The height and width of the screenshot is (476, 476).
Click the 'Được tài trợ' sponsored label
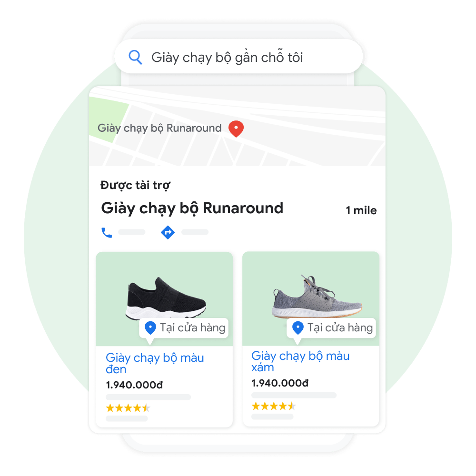click(135, 185)
